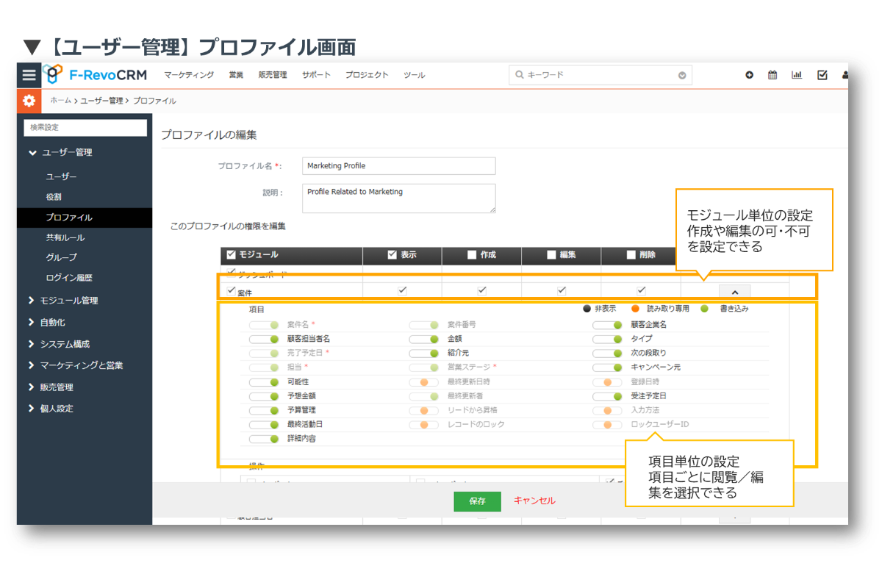Collapse the 案件 module row with chevron
Image resolution: width=882 pixels, height=588 pixels.
[735, 291]
